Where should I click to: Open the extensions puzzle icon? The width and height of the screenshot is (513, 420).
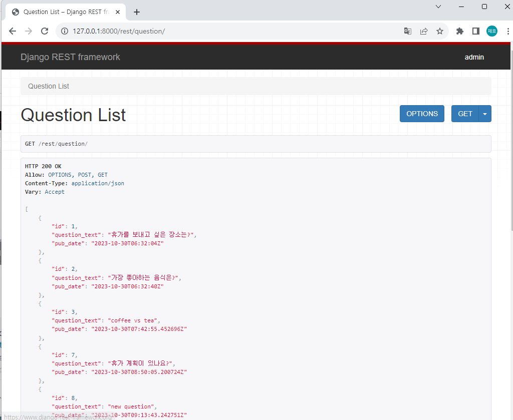pyautogui.click(x=460, y=31)
